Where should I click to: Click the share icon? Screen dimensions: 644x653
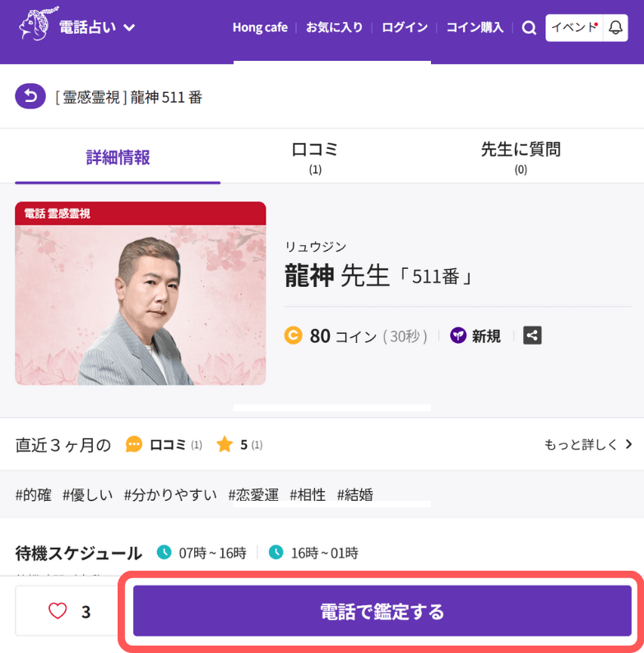[532, 336]
